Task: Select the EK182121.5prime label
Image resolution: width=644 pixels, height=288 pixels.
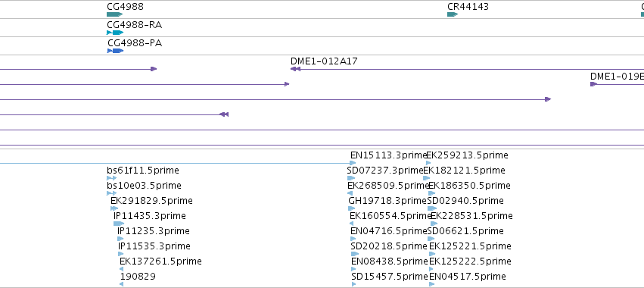Action: click(464, 171)
